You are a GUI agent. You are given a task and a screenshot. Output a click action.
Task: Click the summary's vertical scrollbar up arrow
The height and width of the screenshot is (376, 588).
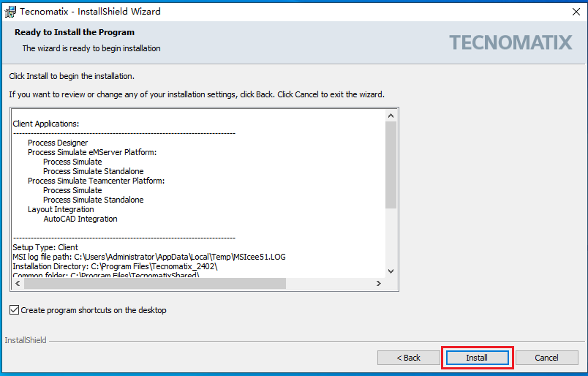click(391, 116)
